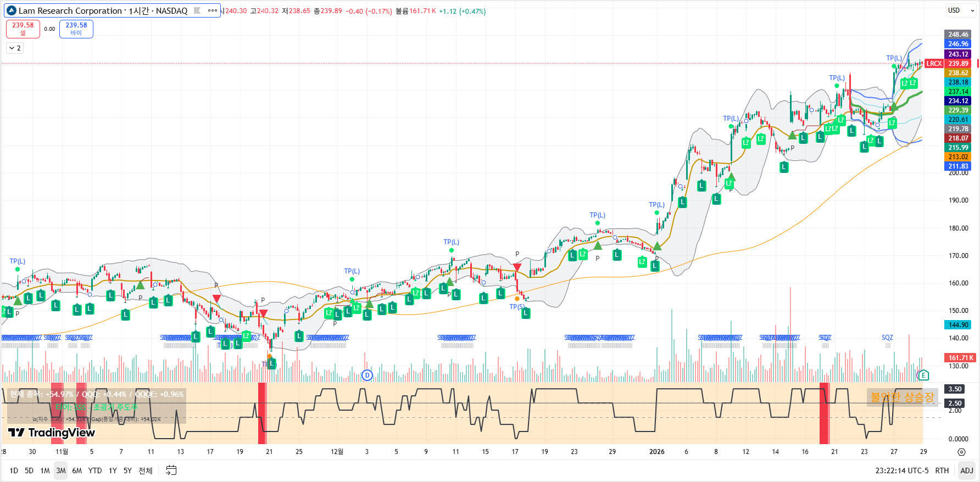Screen dimensions: 980x482
Task: Click the TP(L) marker near January 20
Action: click(x=837, y=78)
